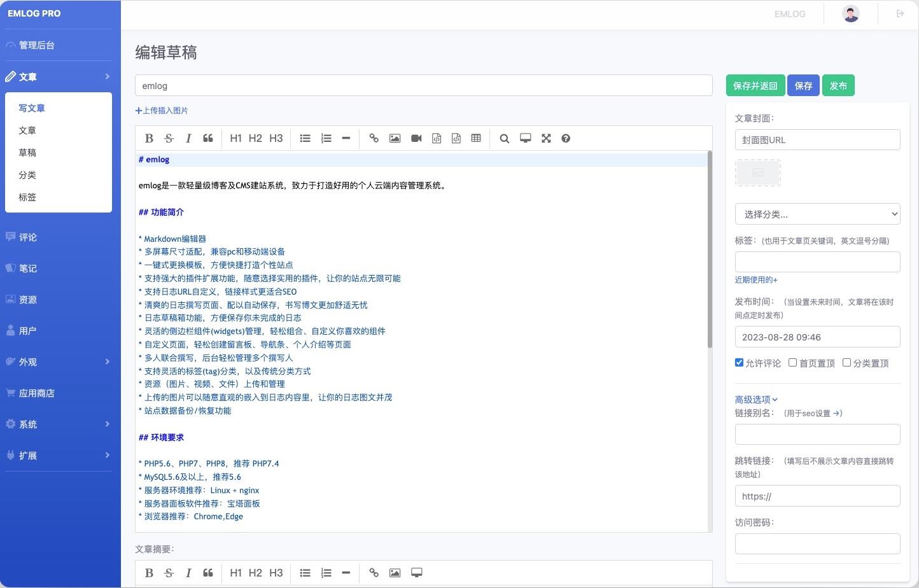Toggle preview in summary editor toolbar
Screen dimensions: 919x588
416,573
